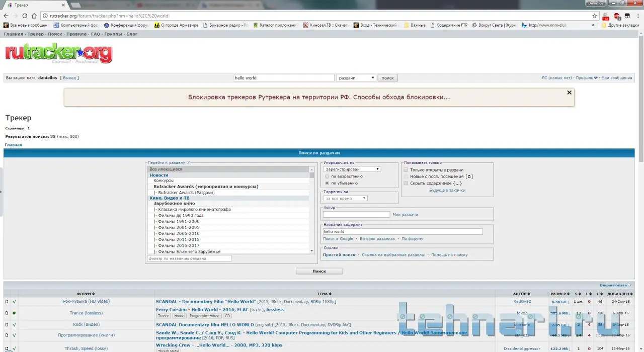Click the 'Название содержит' text field
This screenshot has width=644, height=352.
click(x=403, y=232)
